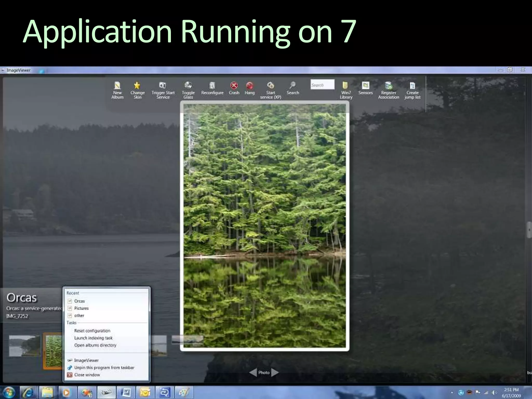Click Register Association icon
532x399 pixels.
point(389,86)
